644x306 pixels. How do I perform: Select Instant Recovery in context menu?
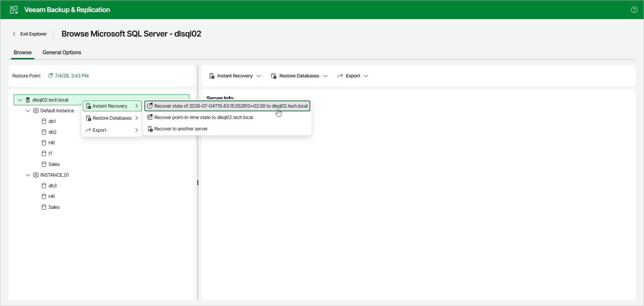tap(112, 106)
